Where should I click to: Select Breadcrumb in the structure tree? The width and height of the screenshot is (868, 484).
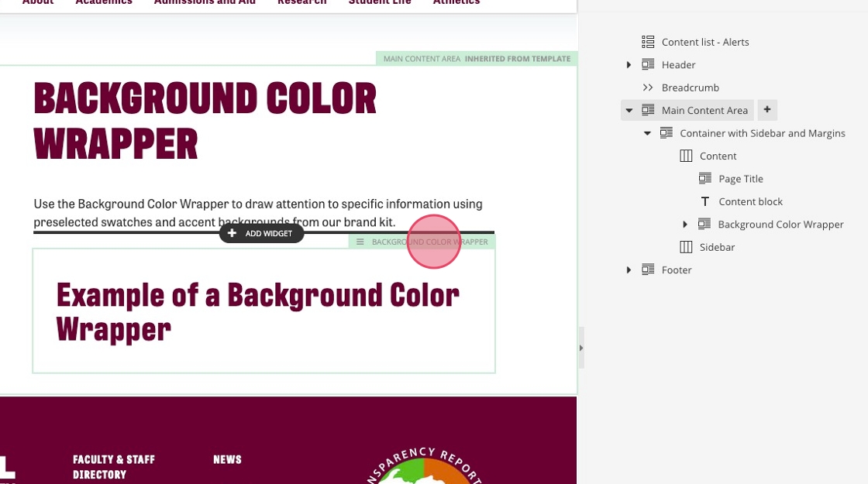tap(691, 88)
